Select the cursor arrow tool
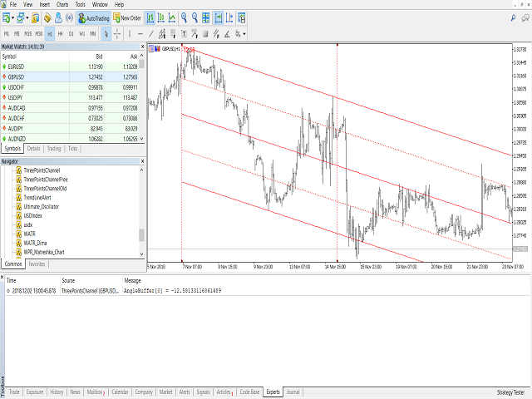The image size is (532, 399). [x=105, y=33]
